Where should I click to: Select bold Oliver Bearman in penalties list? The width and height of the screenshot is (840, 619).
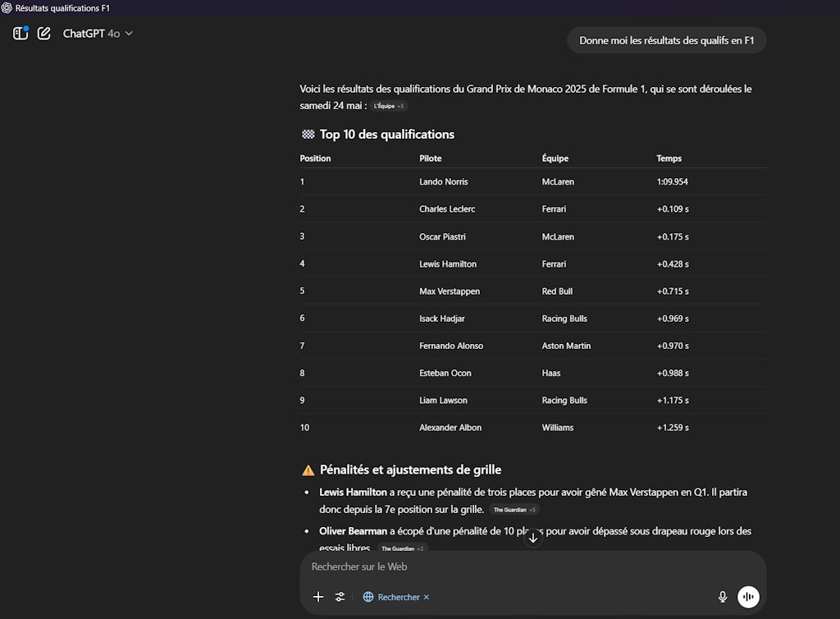point(353,531)
